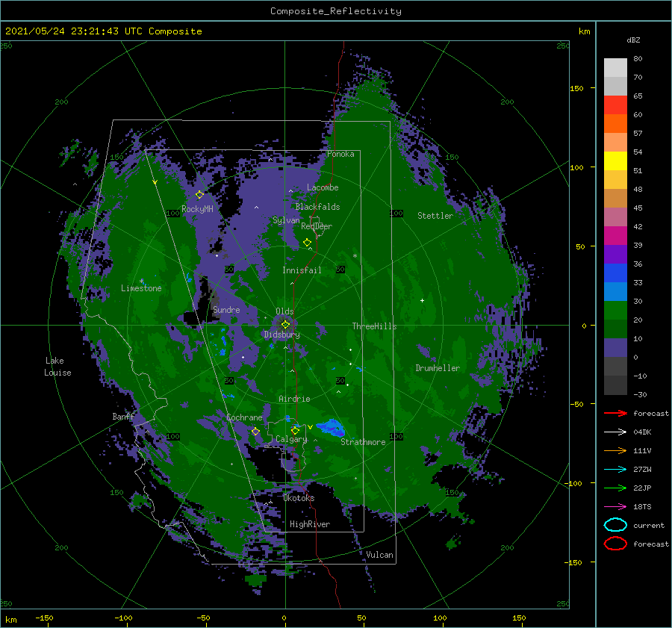The image size is (672, 628).
Task: Click the Lake Louise label
Action: [x=57, y=367]
